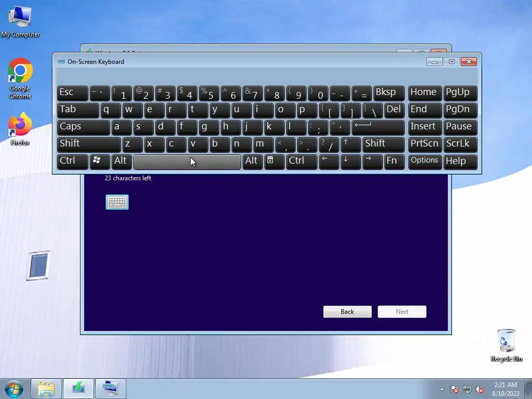Image resolution: width=532 pixels, height=399 pixels.
Task: Toggle the left Alt key
Action: pyautogui.click(x=122, y=162)
